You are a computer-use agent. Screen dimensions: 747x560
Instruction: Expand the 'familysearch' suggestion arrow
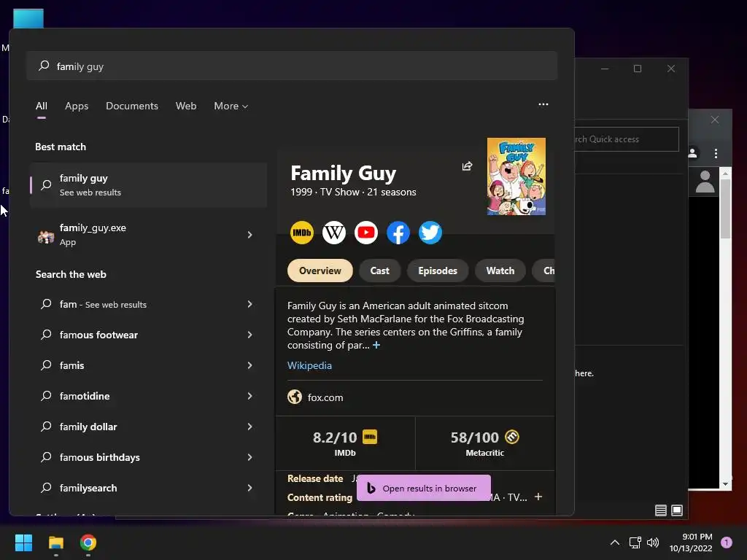point(249,488)
